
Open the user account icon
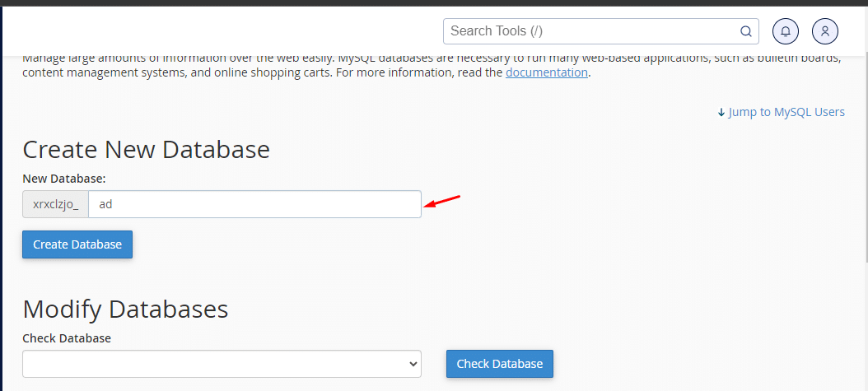[825, 31]
